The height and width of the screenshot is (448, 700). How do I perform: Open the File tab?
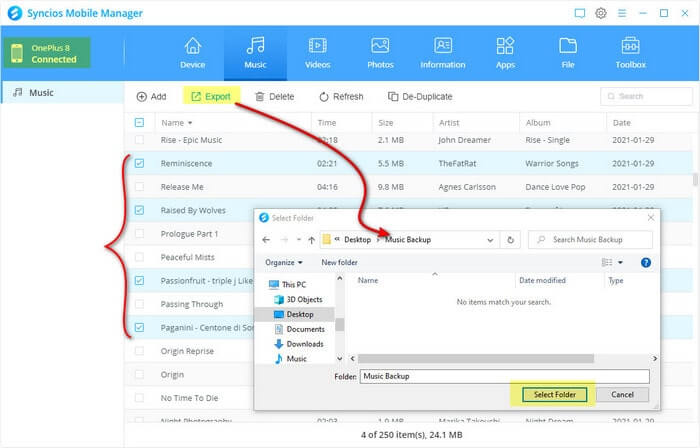tap(567, 53)
